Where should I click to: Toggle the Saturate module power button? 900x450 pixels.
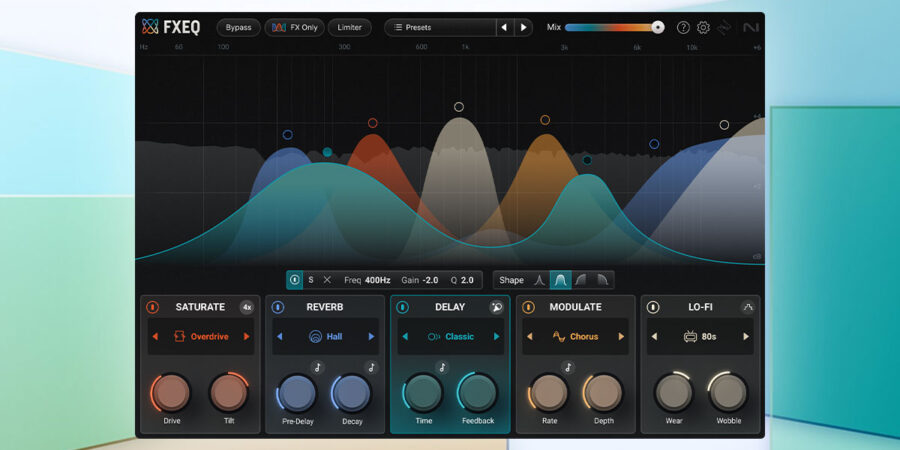(153, 307)
